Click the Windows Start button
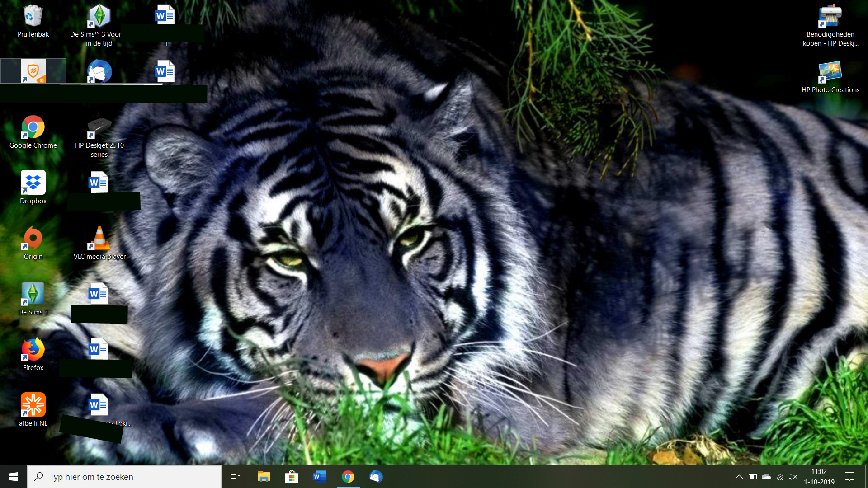The image size is (868, 488). [x=14, y=477]
